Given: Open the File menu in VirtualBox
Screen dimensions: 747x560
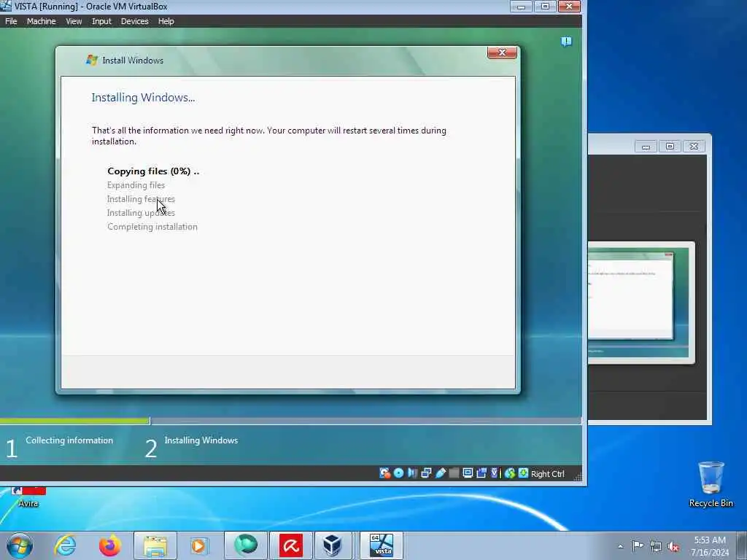Looking at the screenshot, I should pyautogui.click(x=11, y=21).
